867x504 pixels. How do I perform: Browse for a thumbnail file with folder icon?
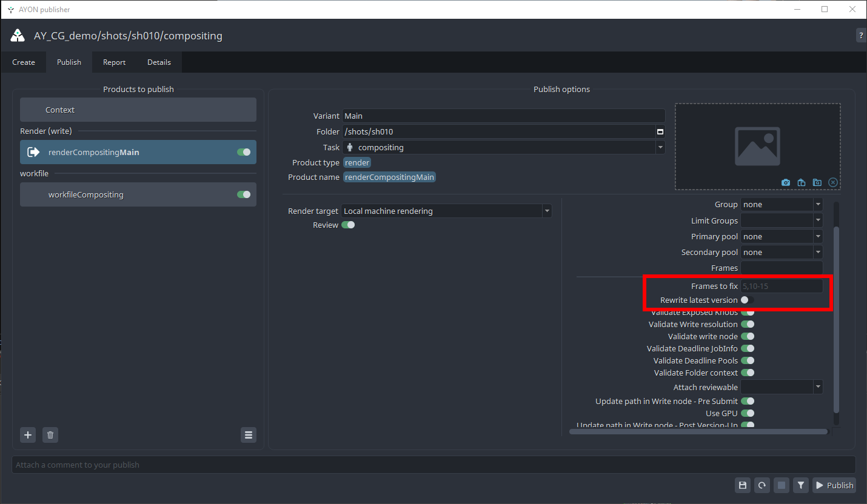click(817, 182)
